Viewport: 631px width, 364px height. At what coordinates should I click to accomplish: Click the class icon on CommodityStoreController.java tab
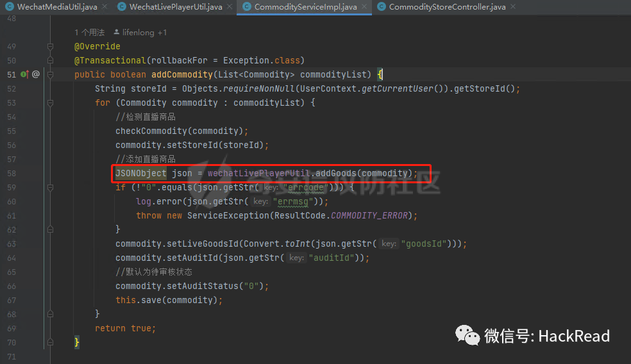(382, 6)
